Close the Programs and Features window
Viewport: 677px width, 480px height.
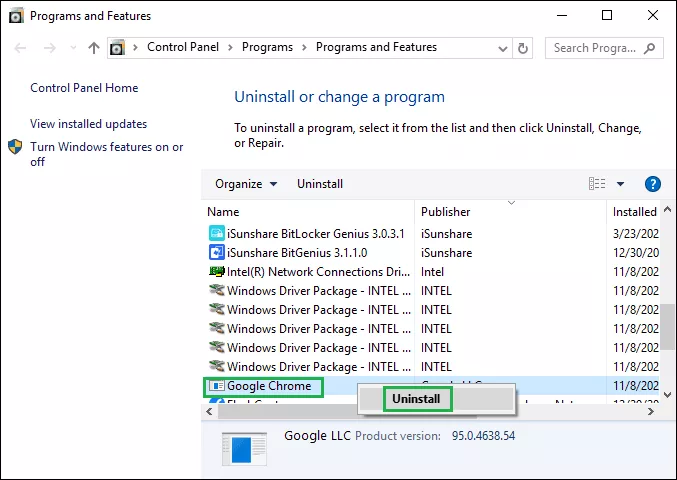click(x=653, y=16)
